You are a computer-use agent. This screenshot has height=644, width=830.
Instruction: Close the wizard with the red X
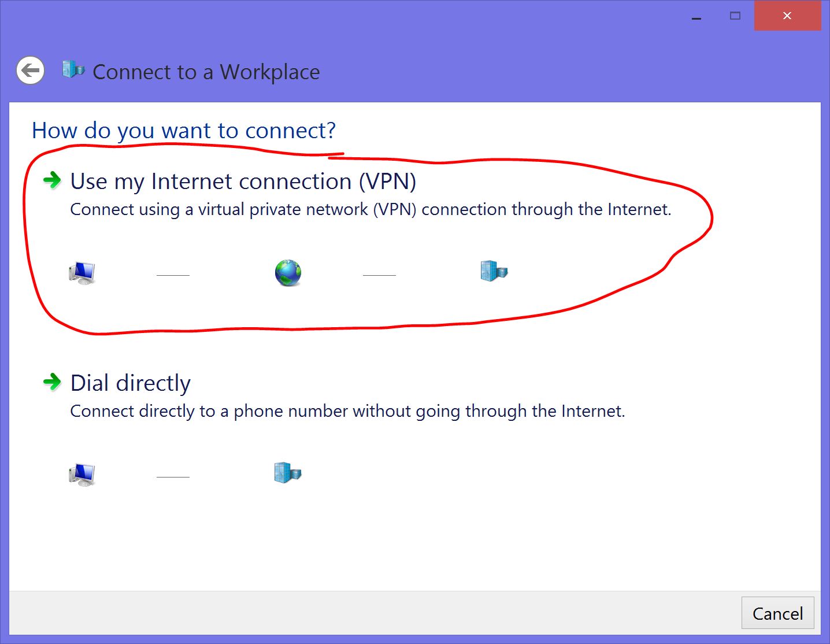pyautogui.click(x=787, y=16)
